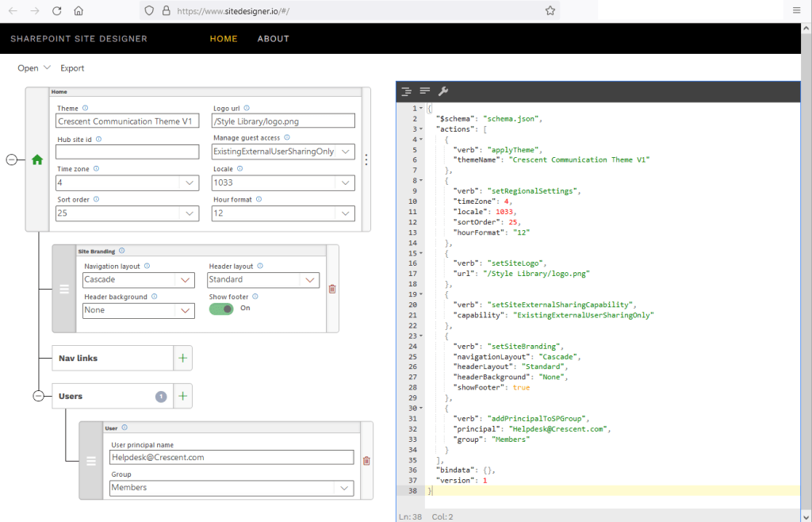Click the Export link
This screenshot has height=522, width=812.
[x=72, y=68]
